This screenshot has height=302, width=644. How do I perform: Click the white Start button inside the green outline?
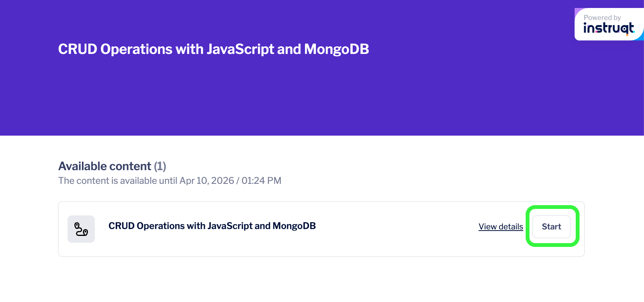(551, 227)
